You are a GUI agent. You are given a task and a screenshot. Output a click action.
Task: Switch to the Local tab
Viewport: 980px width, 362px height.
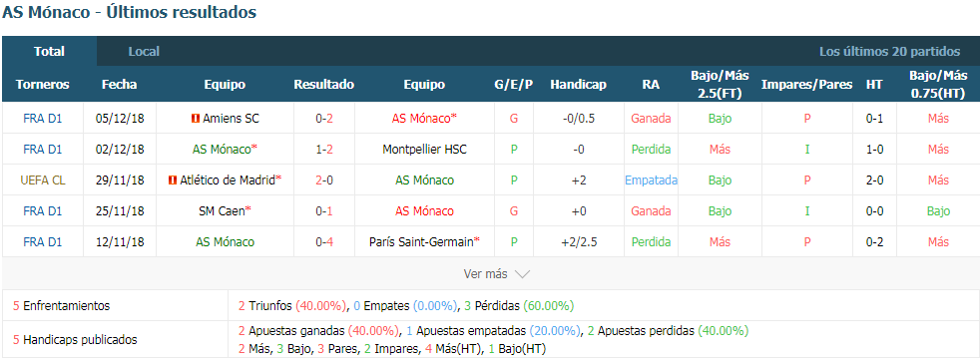tap(144, 52)
